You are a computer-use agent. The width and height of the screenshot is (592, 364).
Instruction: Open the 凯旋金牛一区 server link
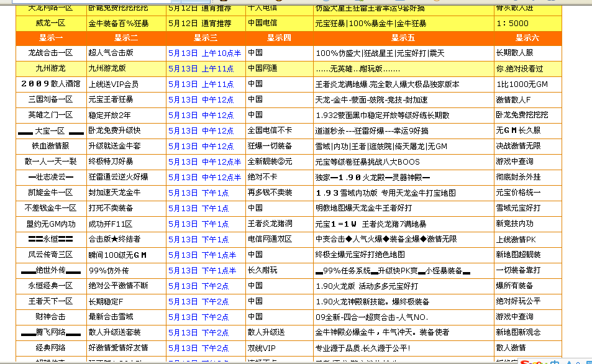(50, 193)
